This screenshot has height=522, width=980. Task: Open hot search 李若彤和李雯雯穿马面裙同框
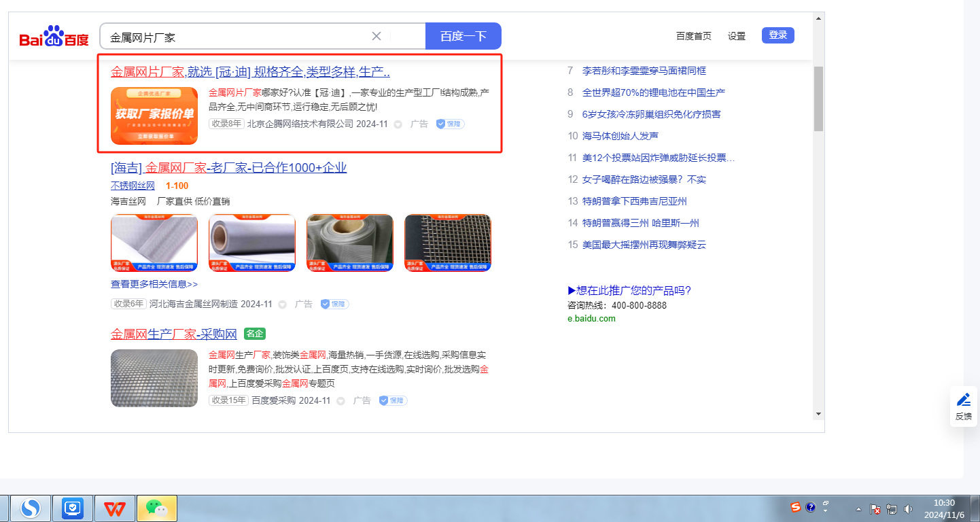(644, 71)
